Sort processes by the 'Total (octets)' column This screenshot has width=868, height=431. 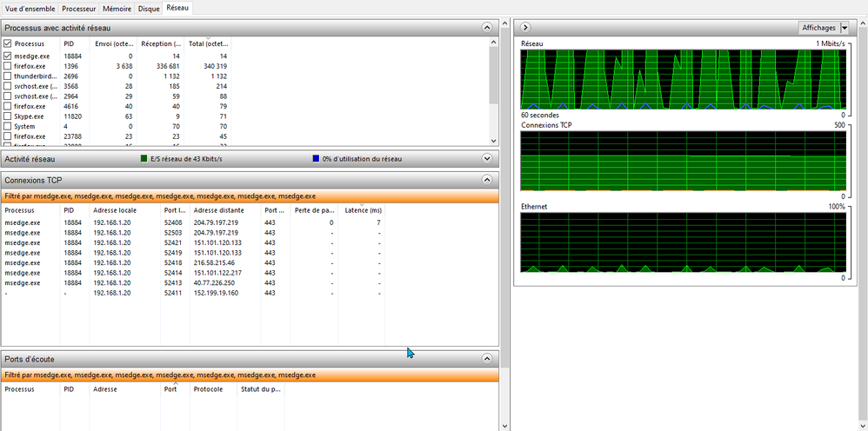[x=207, y=43]
